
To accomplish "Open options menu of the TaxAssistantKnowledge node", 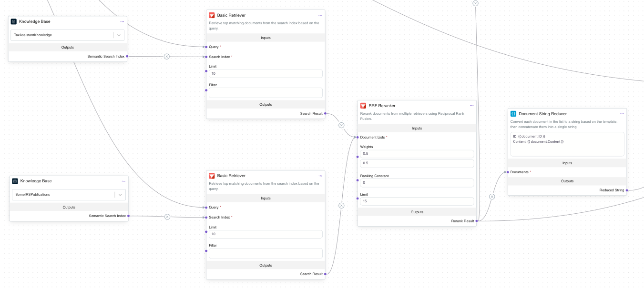I will (122, 21).
